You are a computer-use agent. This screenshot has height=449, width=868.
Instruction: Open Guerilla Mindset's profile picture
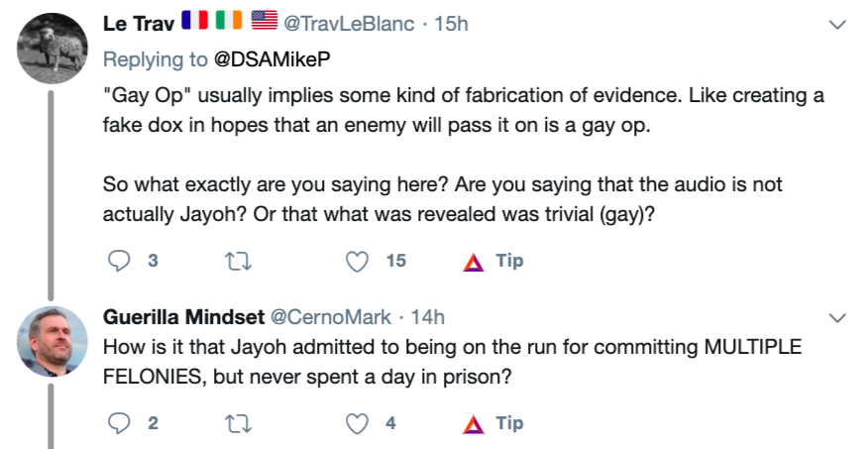coord(53,340)
